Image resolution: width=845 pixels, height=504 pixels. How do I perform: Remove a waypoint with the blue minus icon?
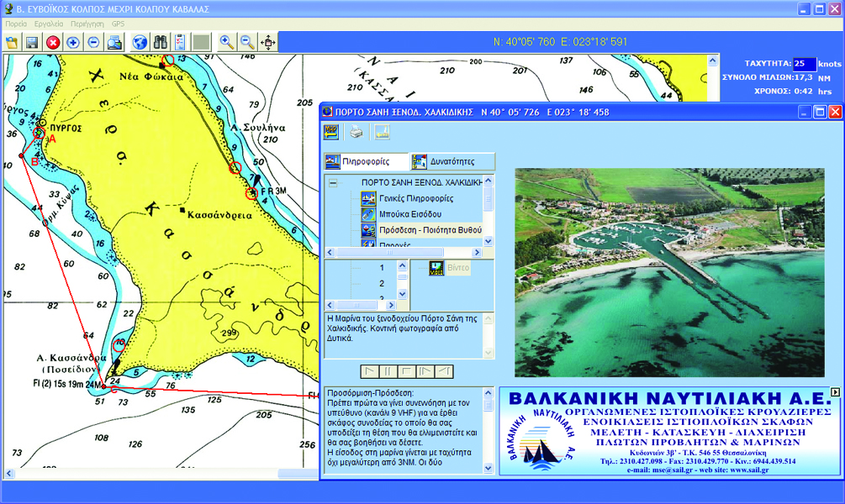tap(94, 42)
